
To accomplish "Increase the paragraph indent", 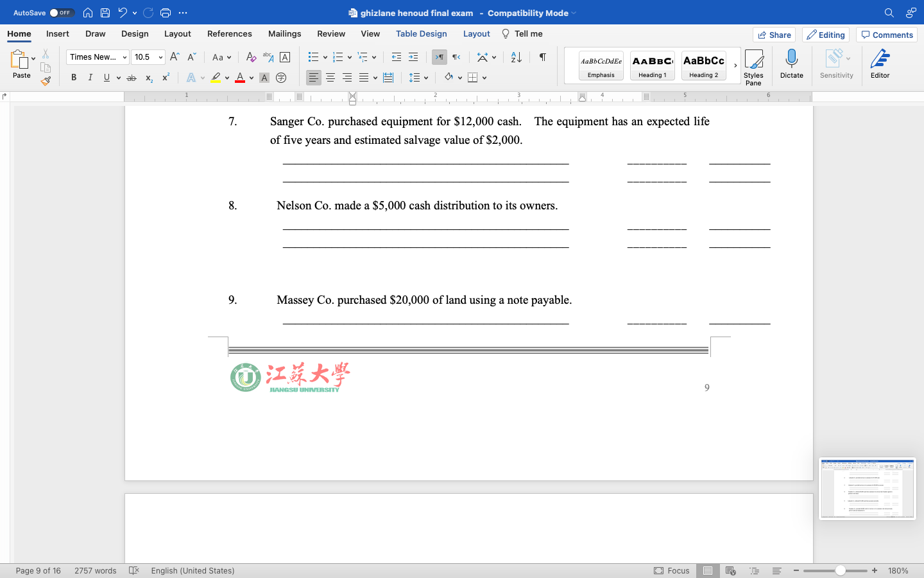I will [x=413, y=57].
